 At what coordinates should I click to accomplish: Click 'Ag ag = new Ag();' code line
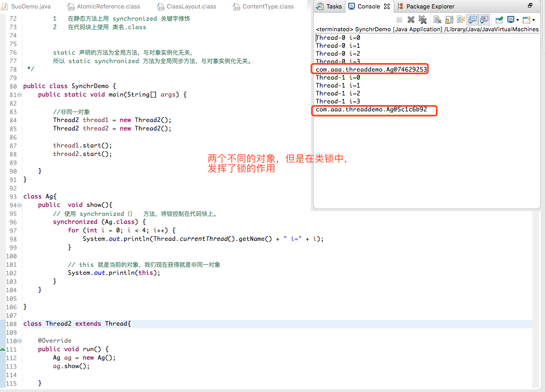[x=84, y=358]
